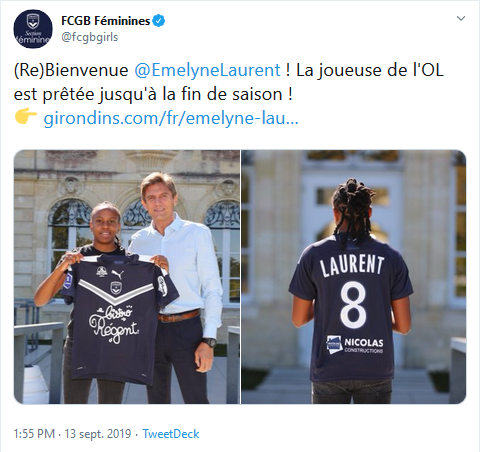Open the @EmelyneLaurent mention

[x=207, y=70]
